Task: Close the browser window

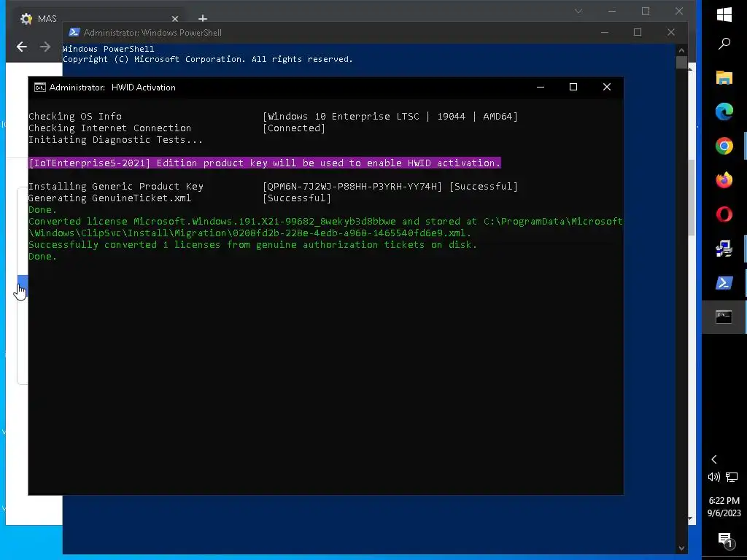Action: click(x=679, y=11)
